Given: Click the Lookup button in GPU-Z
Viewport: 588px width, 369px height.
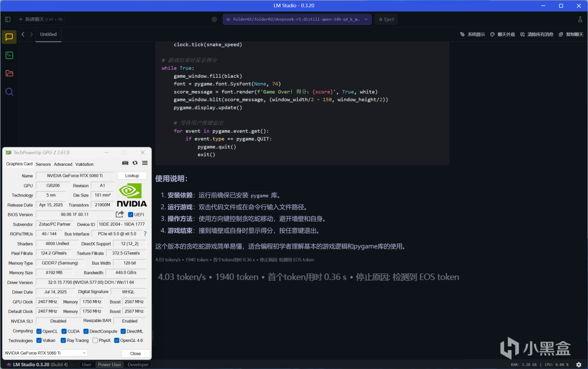Looking at the screenshot, I should click(x=132, y=176).
